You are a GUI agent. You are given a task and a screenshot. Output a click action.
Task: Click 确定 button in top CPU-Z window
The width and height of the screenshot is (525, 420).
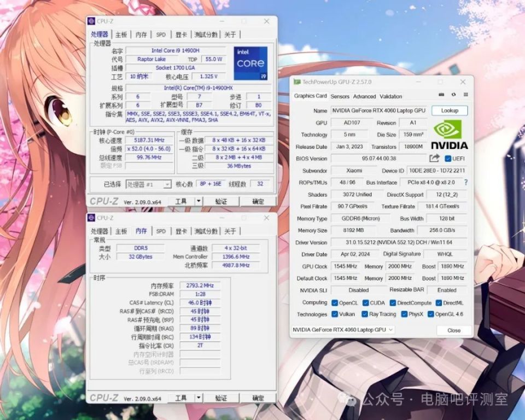[258, 201]
